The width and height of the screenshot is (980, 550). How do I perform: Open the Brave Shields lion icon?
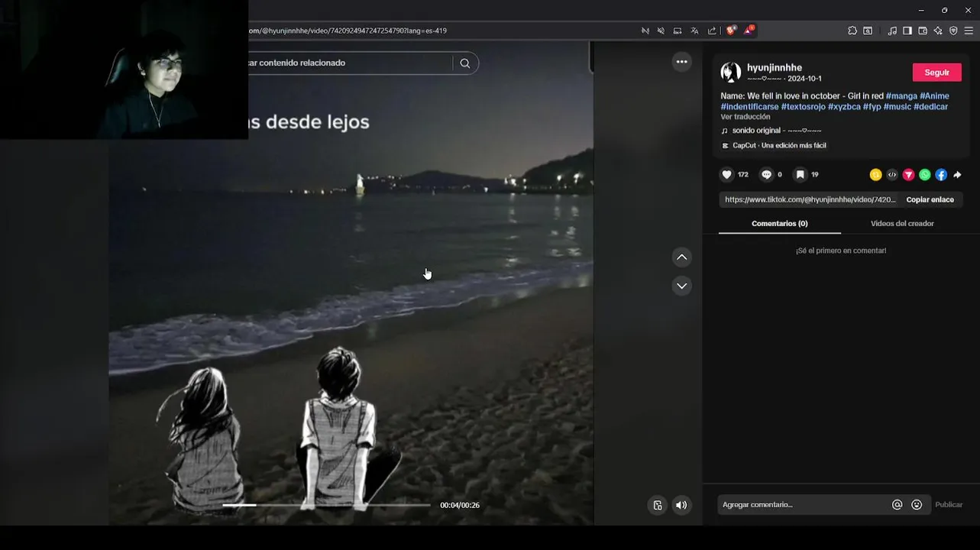pyautogui.click(x=731, y=31)
